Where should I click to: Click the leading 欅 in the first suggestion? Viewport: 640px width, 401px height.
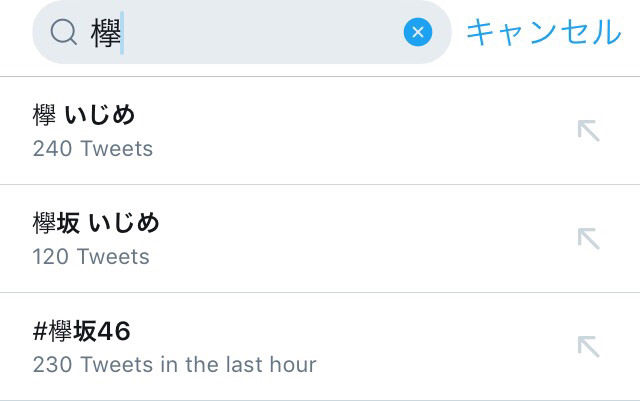tap(44, 116)
